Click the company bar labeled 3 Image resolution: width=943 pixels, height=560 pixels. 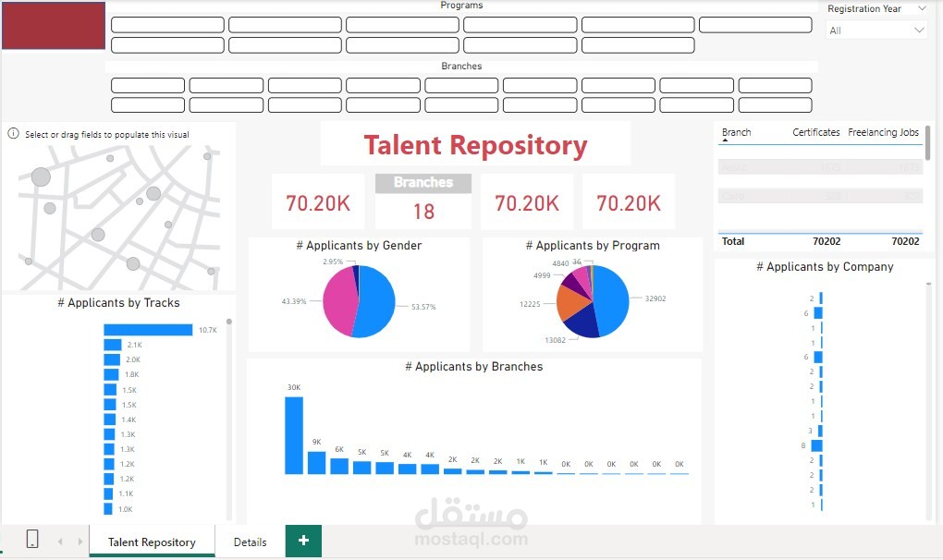click(x=820, y=431)
